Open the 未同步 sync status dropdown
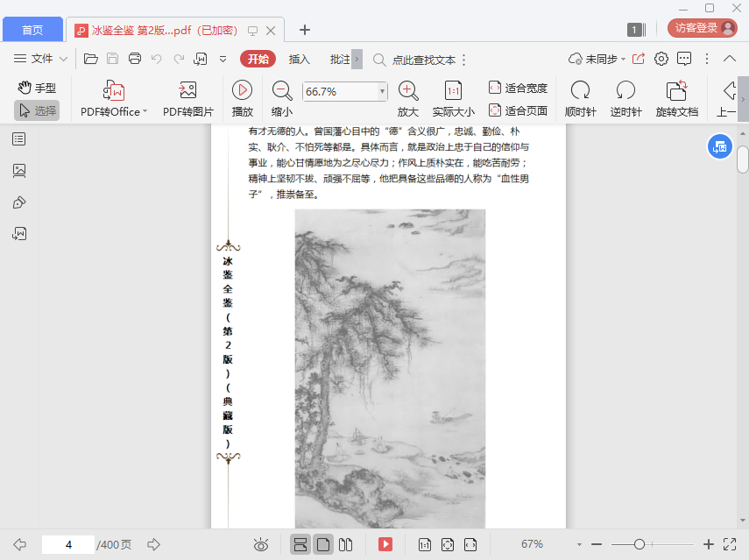The height and width of the screenshot is (560, 749). [x=597, y=59]
